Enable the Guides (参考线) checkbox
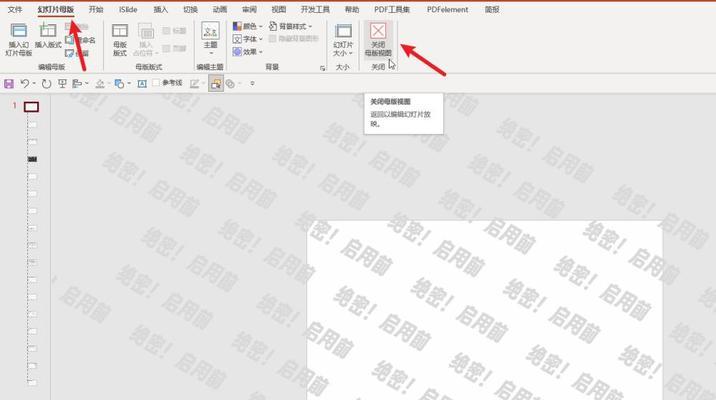Screen dimensions: 716x400 (156, 83)
